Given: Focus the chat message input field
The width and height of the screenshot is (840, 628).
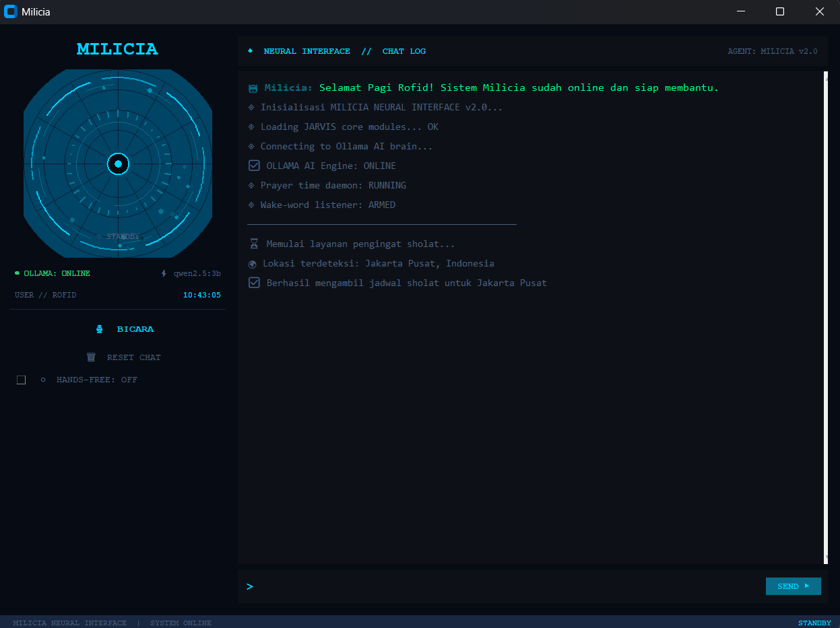Looking at the screenshot, I should (x=509, y=586).
